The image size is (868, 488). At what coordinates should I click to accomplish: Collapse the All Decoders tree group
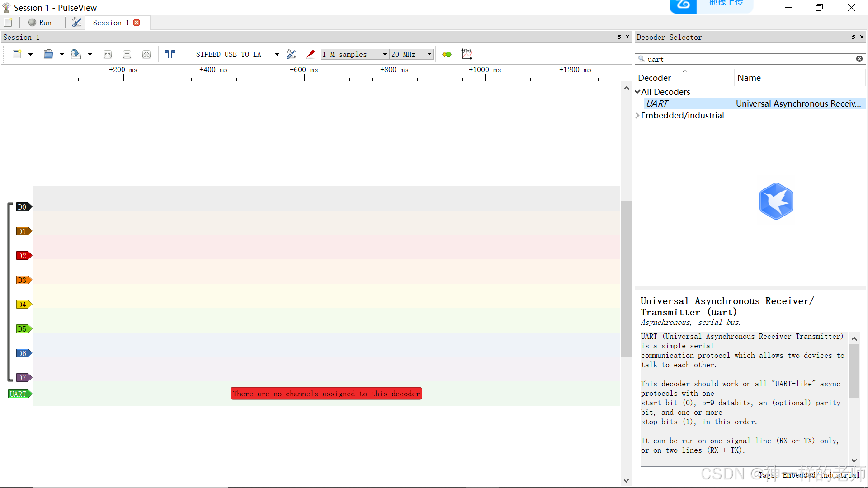tap(638, 92)
